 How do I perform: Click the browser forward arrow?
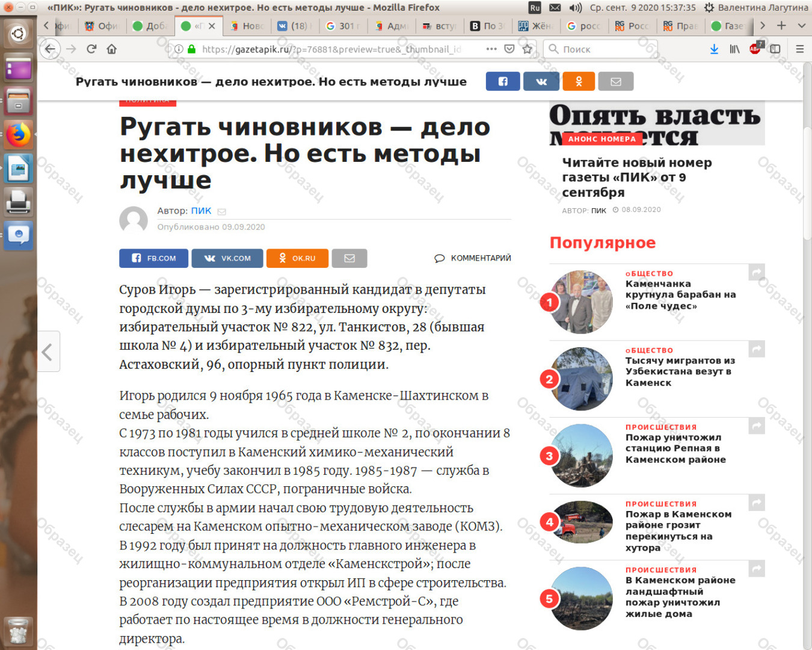(71, 49)
